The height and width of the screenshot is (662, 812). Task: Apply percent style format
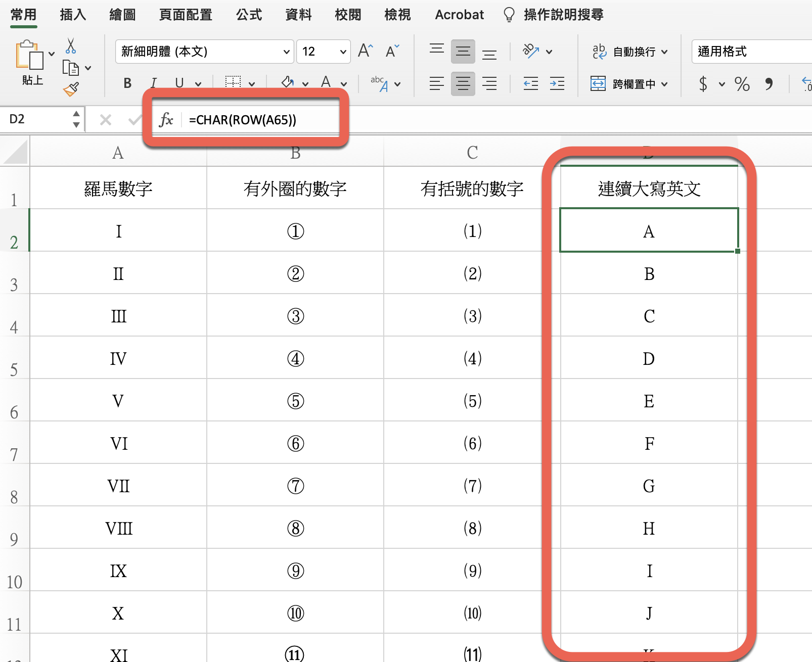point(742,83)
